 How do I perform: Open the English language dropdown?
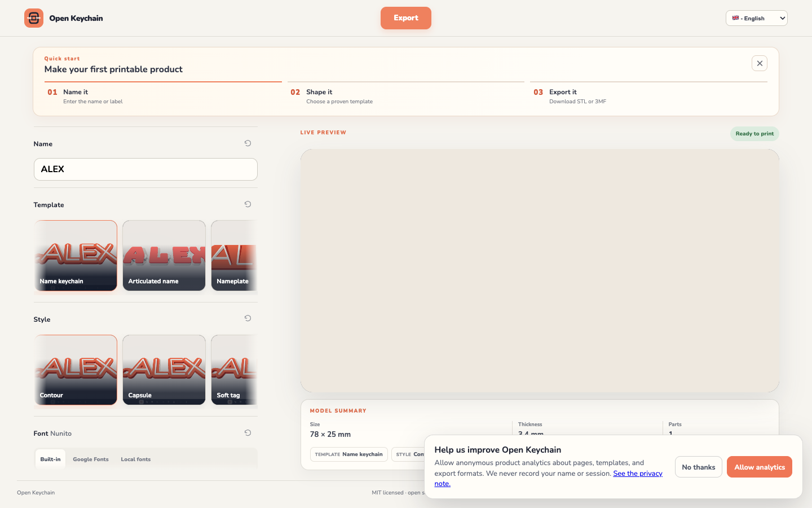point(756,18)
